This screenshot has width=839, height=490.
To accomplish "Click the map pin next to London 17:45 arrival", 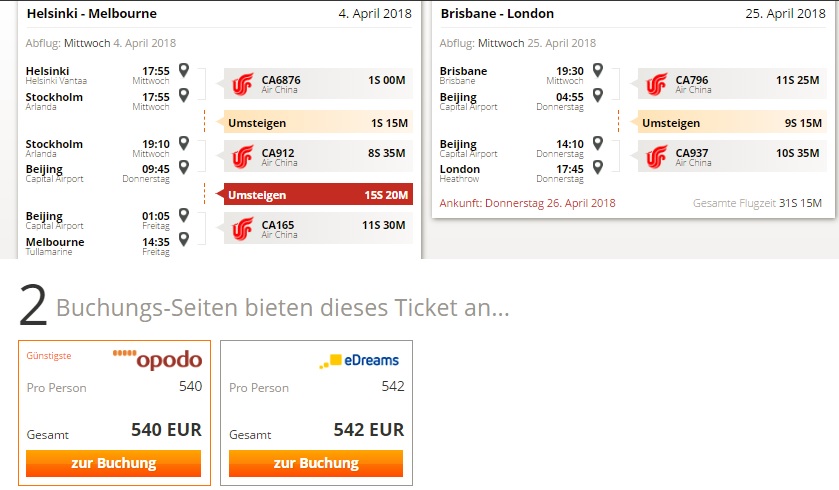I will coord(598,167).
